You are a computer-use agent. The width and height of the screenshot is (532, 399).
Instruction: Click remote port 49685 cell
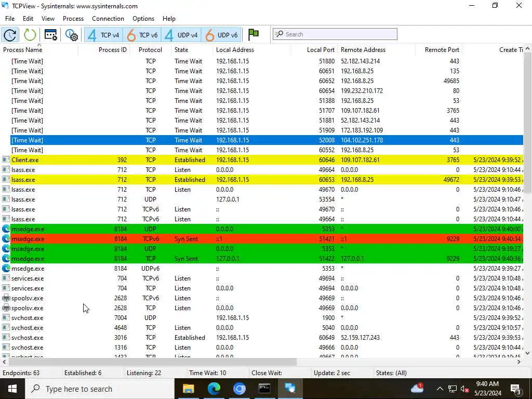tap(451, 81)
